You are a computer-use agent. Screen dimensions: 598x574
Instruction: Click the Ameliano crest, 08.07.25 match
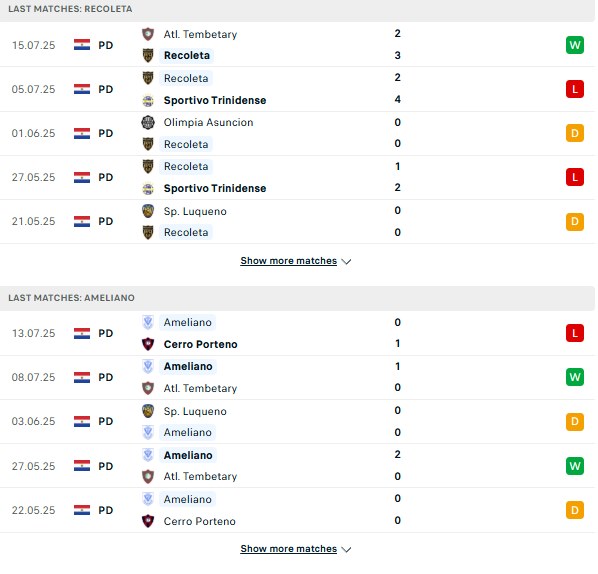point(148,367)
